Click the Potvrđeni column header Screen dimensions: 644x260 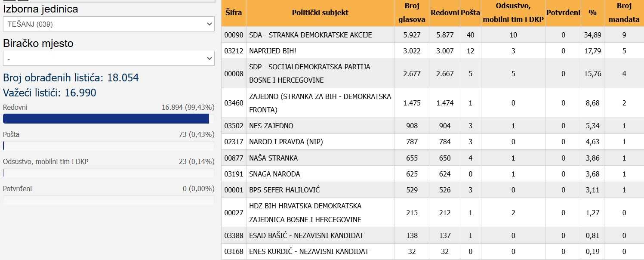pos(563,12)
